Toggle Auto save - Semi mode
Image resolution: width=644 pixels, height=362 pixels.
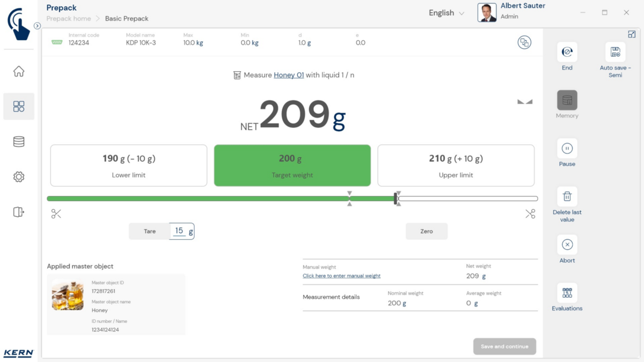tap(615, 52)
